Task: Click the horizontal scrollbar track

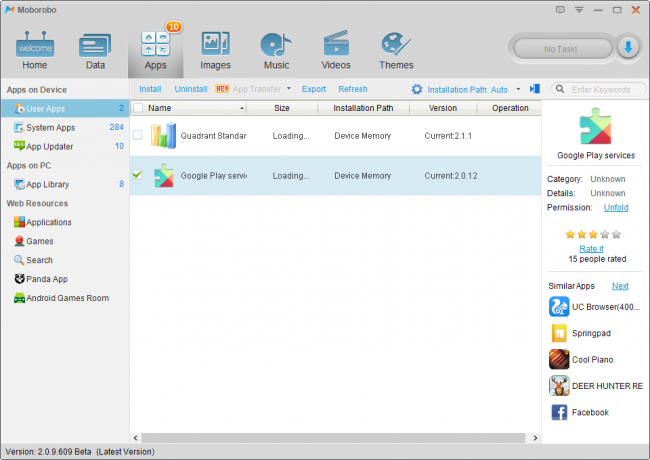Action: [334, 438]
